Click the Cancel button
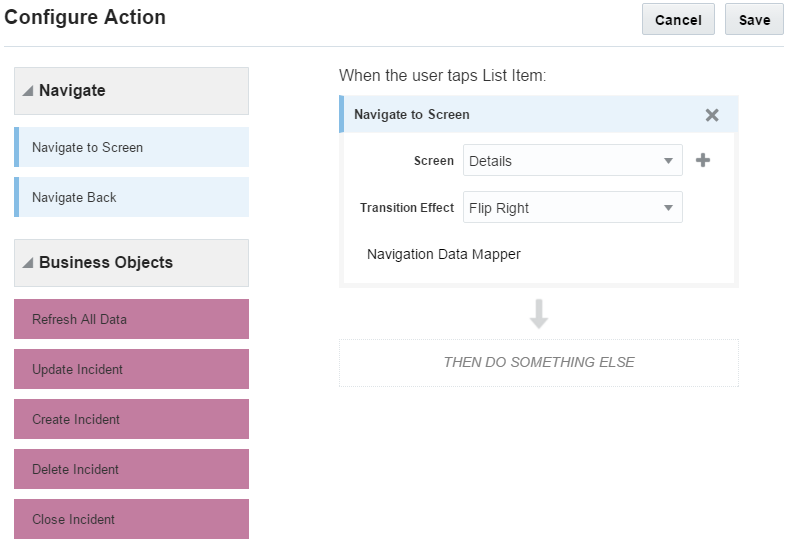 click(678, 20)
